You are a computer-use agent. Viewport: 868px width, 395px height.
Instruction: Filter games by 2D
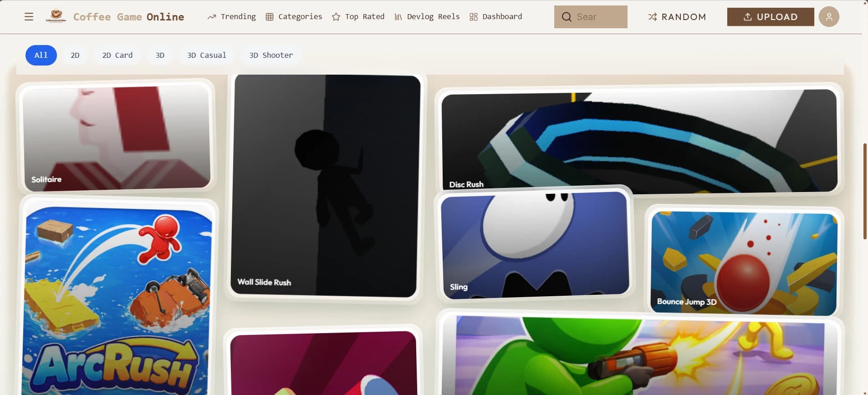pyautogui.click(x=75, y=55)
